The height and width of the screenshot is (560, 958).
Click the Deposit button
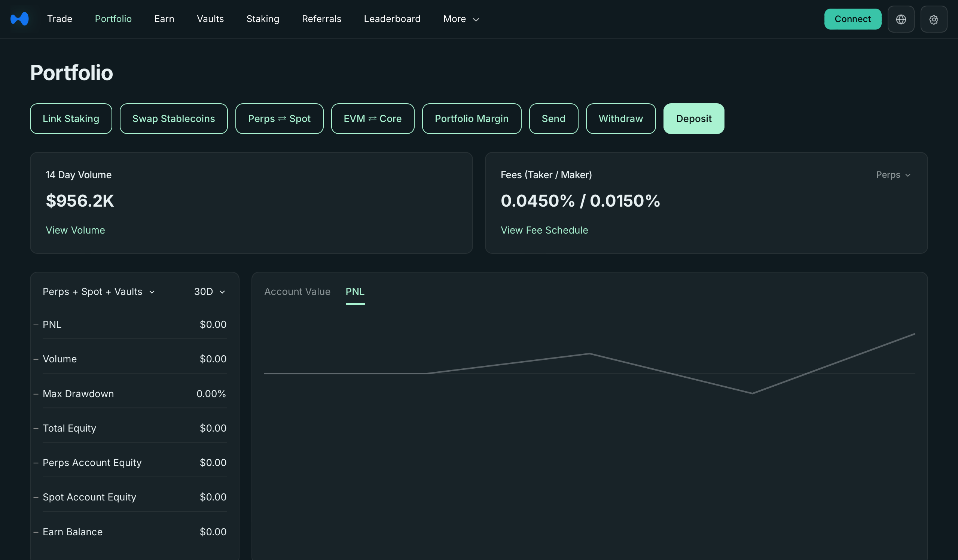click(693, 119)
